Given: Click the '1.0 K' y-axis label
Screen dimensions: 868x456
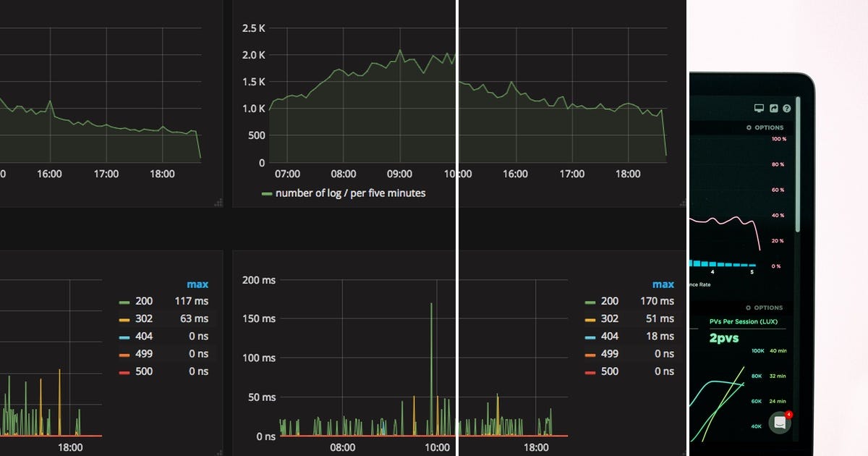Looking at the screenshot, I should pos(254,109).
